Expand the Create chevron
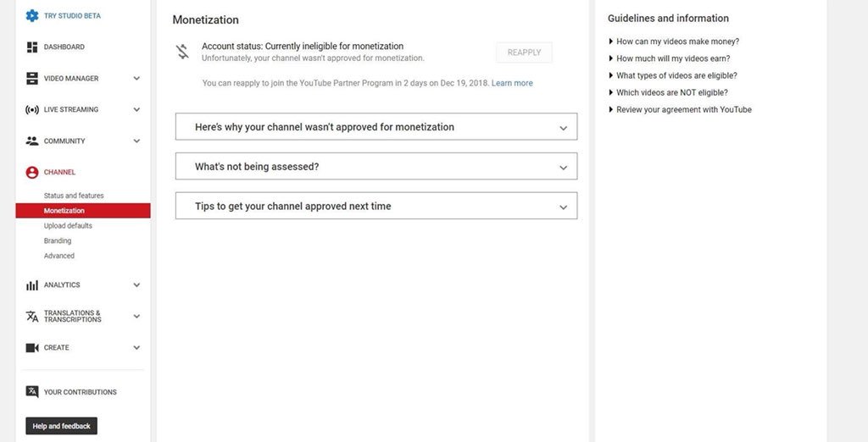The height and width of the screenshot is (442, 868). (136, 348)
